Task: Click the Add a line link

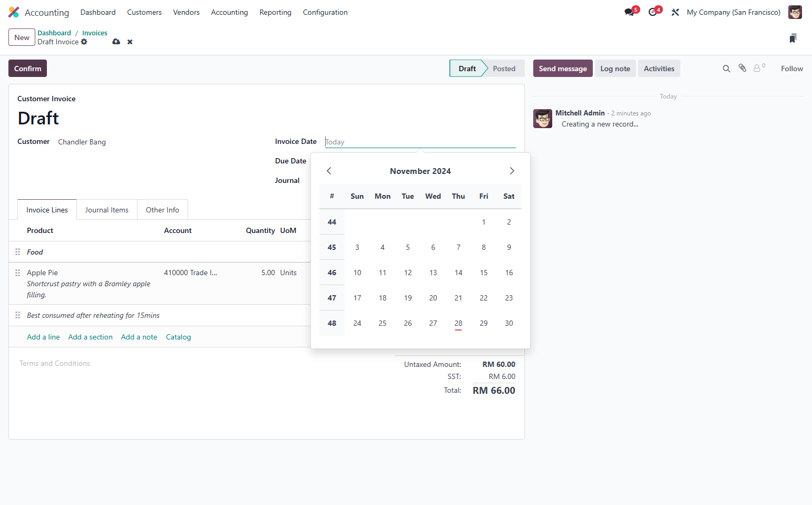Action: pos(43,337)
